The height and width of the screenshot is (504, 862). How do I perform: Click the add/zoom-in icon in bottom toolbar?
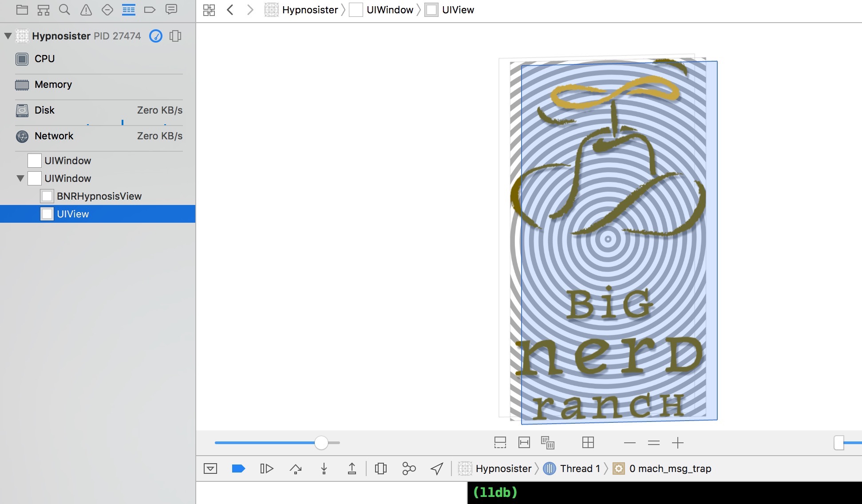click(677, 443)
